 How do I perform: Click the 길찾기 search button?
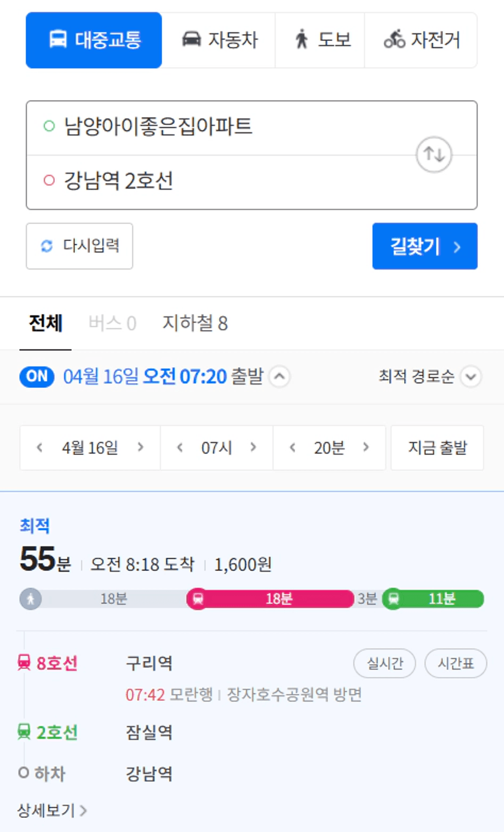pos(425,246)
